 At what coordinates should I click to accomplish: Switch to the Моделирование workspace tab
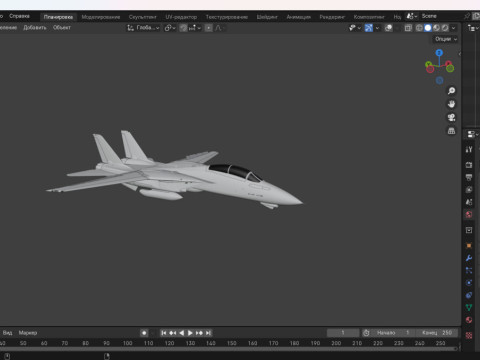click(x=101, y=17)
